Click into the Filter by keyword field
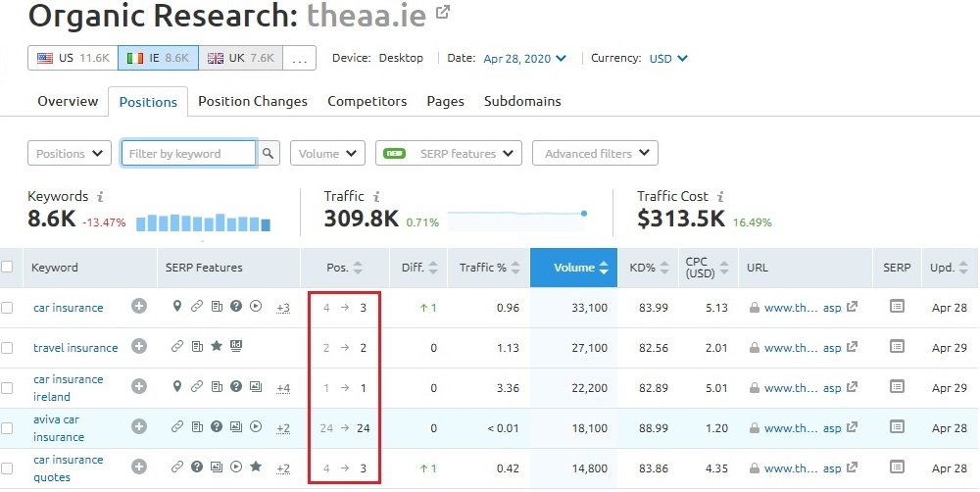Viewport: 980px width, 492px height. tap(188, 153)
